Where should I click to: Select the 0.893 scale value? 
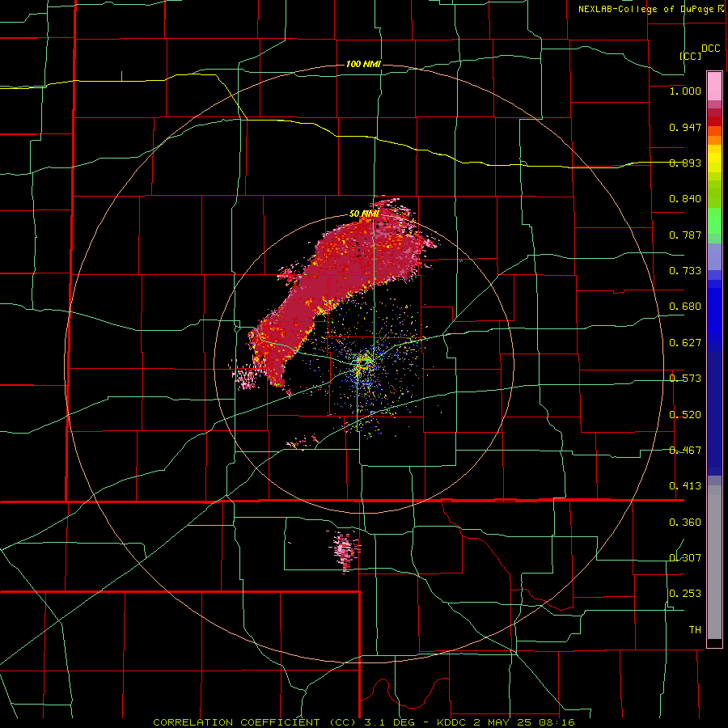tap(685, 163)
